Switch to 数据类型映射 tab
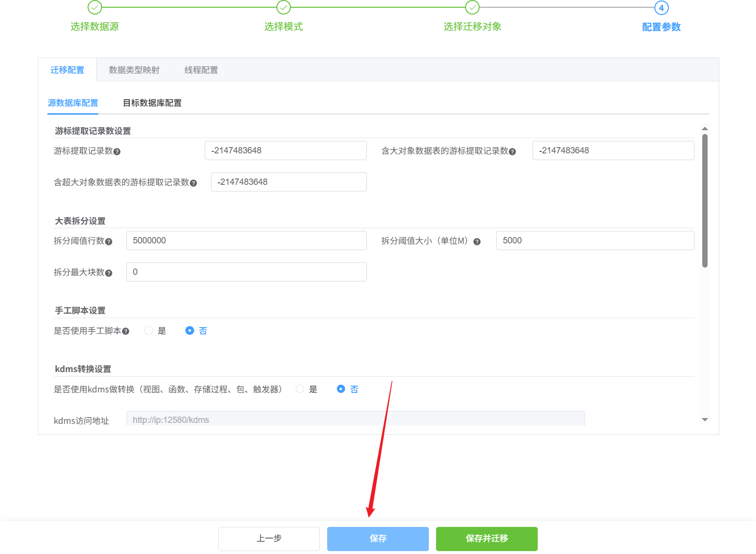The image size is (756, 554). (134, 70)
